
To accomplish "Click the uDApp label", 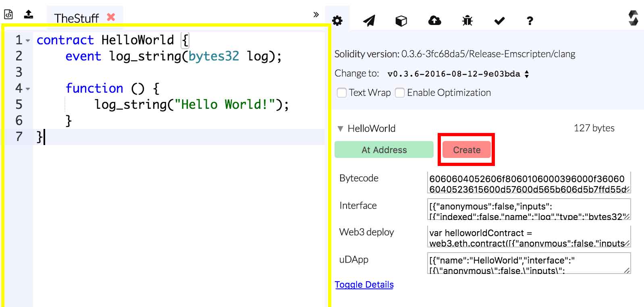I will coord(354,259).
